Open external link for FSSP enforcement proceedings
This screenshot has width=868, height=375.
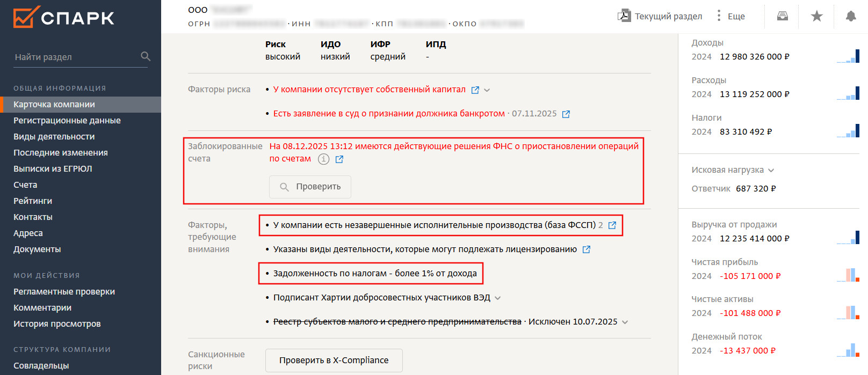tap(612, 225)
